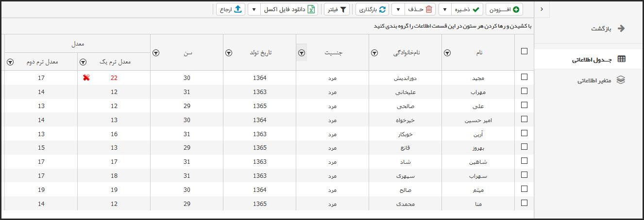The width and height of the screenshot is (644, 220).
Task: Click name cell میثم
Action: point(478,190)
